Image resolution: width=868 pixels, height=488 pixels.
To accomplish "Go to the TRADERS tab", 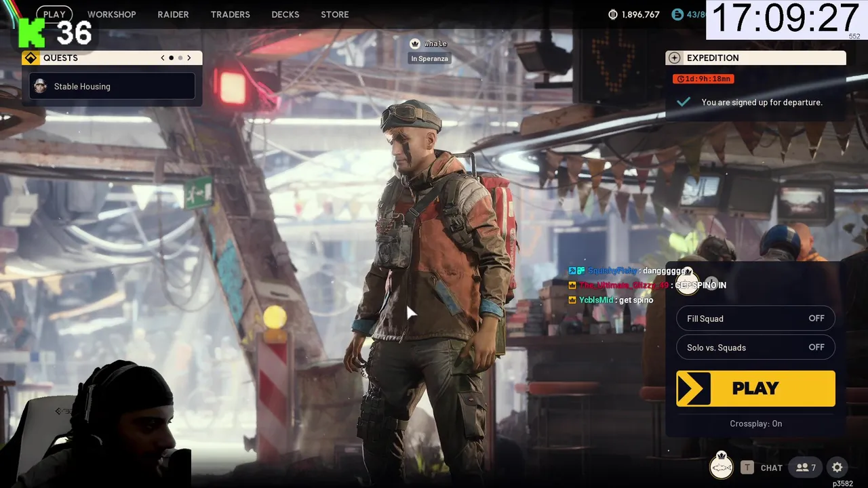I will point(230,14).
